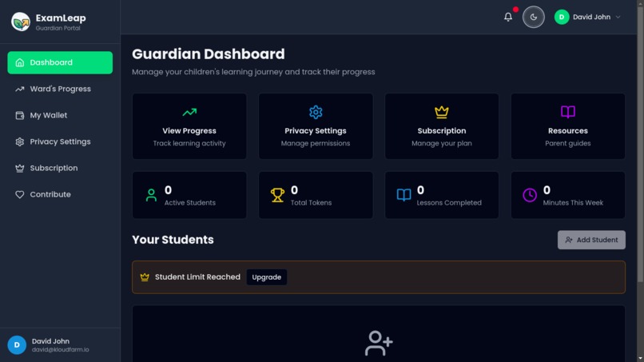This screenshot has width=644, height=362.
Task: Click the Ward's Progress trend icon
Action: (20, 89)
